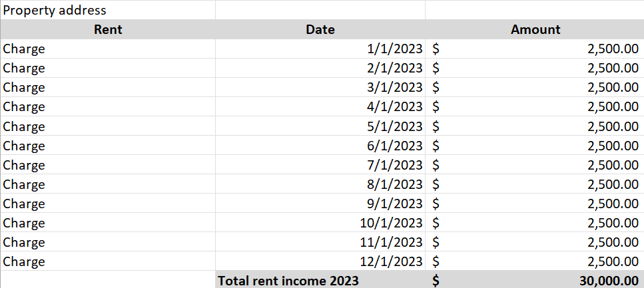Click the empty cell right of Property address

click(x=320, y=10)
